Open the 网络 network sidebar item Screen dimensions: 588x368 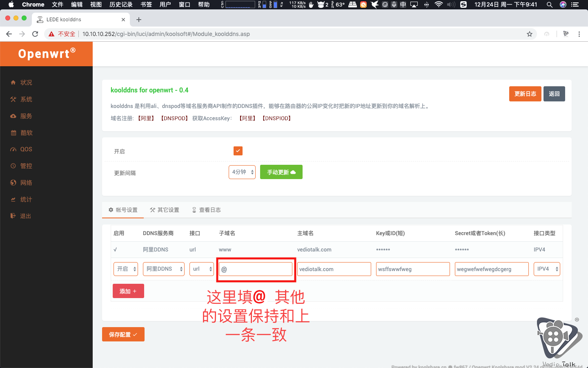pos(26,183)
